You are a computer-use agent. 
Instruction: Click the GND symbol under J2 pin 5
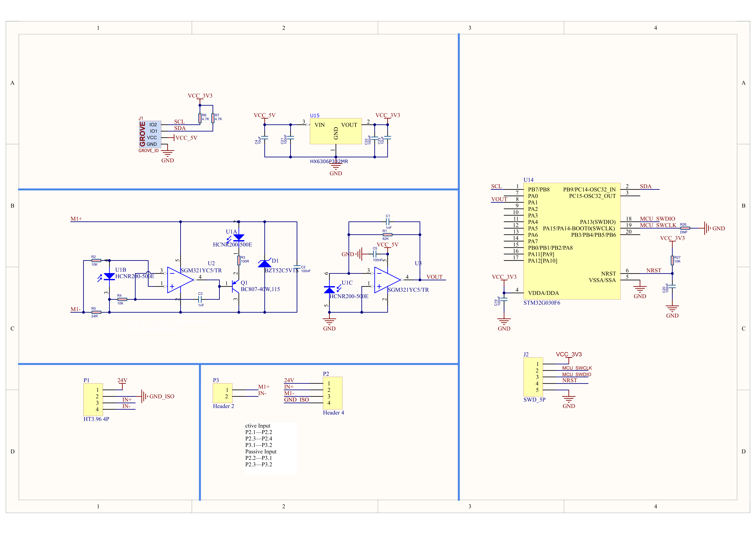pyautogui.click(x=569, y=399)
